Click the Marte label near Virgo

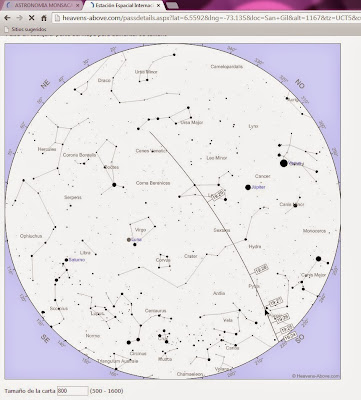click(137, 240)
